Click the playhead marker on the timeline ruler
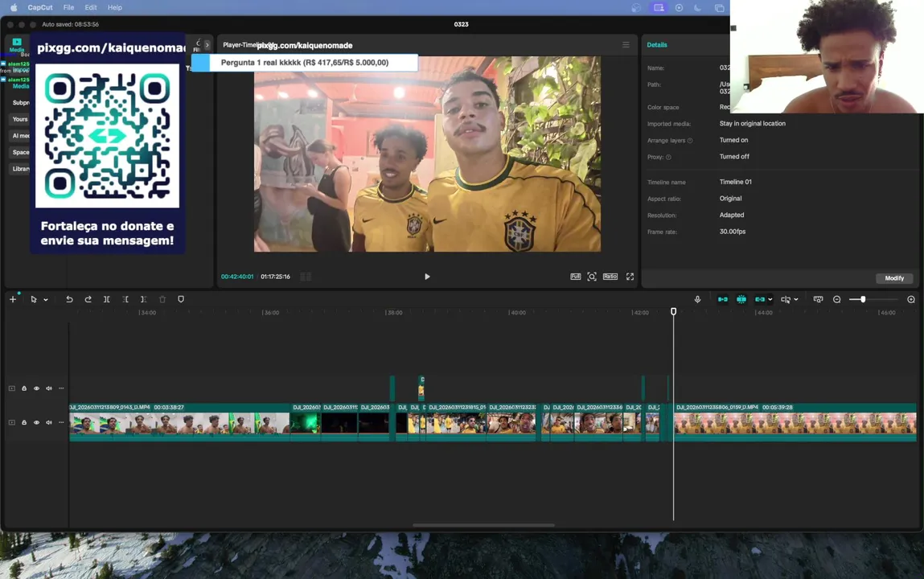The width and height of the screenshot is (924, 579). (674, 311)
